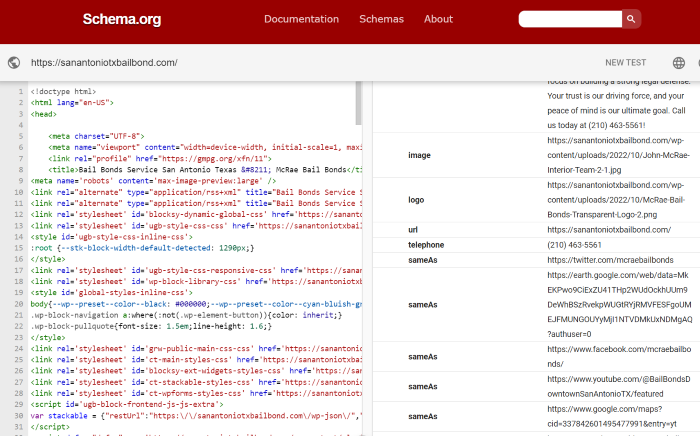The image size is (700, 436).
Task: Click the link rel="profile" line 7
Action: 160,158
